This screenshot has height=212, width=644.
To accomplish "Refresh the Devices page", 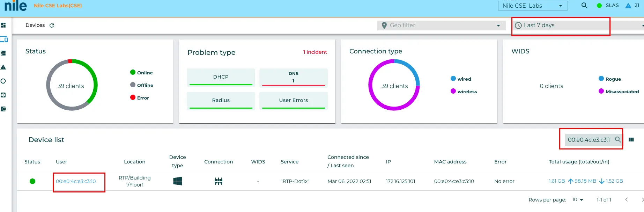I will click(x=52, y=25).
